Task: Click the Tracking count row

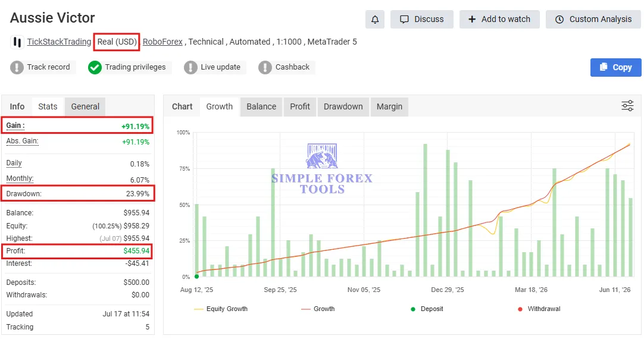Action: [x=77, y=327]
